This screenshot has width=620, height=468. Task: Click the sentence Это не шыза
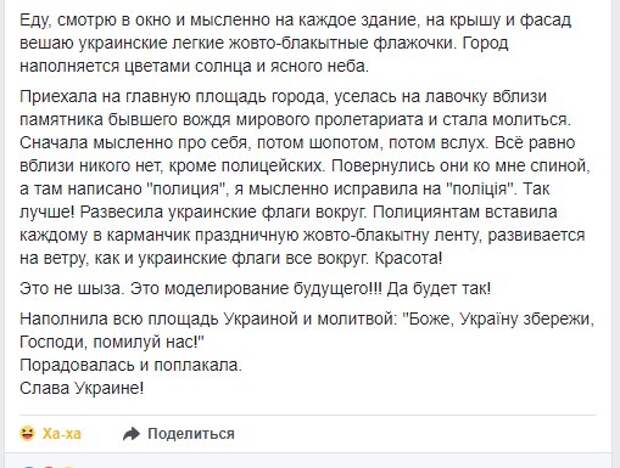[72, 288]
